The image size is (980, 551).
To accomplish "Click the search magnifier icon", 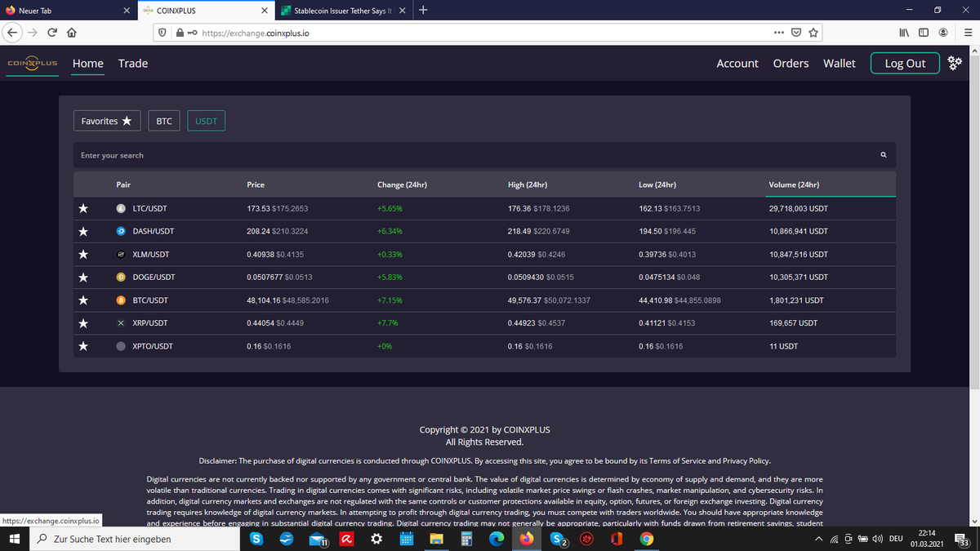I will coord(884,155).
